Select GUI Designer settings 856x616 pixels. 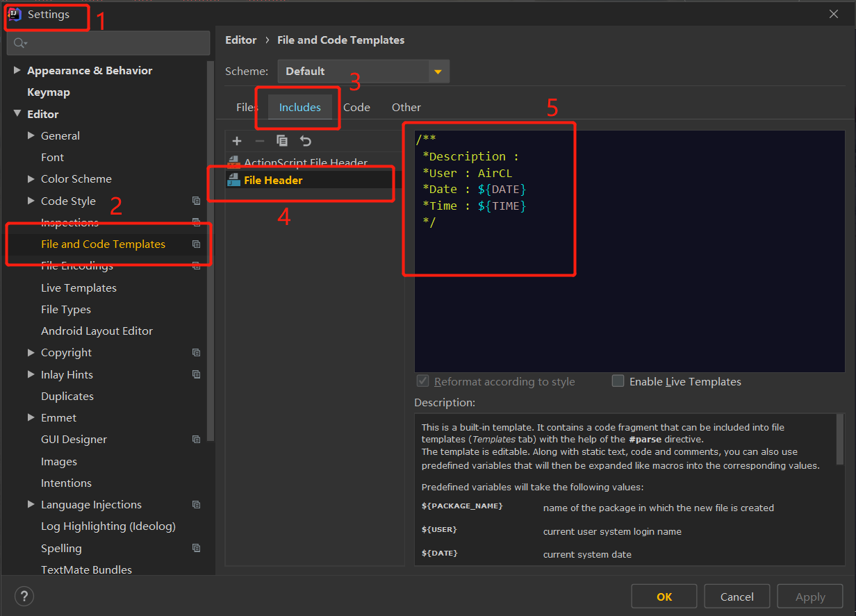click(x=74, y=440)
